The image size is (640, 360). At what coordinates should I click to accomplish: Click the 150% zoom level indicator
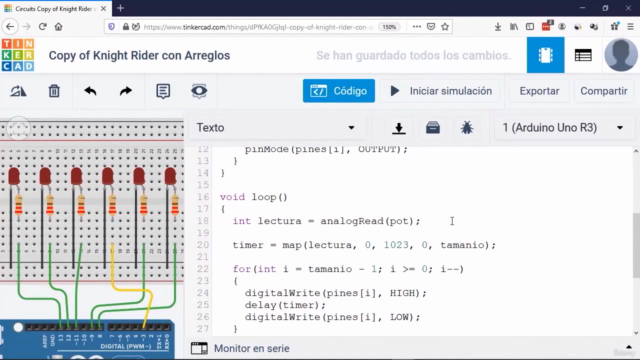[389, 27]
